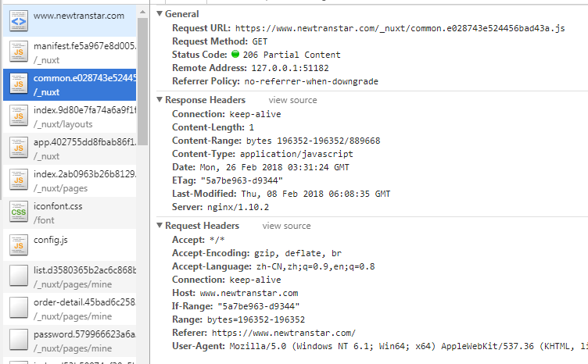The image size is (588, 364).
Task: Click the request list scroll up arrow
Action: coord(142,12)
